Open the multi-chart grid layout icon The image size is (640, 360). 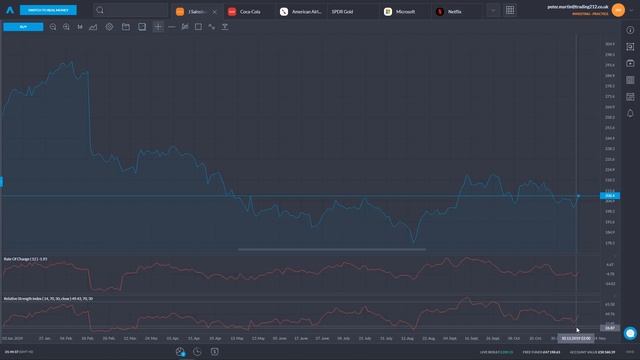click(x=510, y=10)
